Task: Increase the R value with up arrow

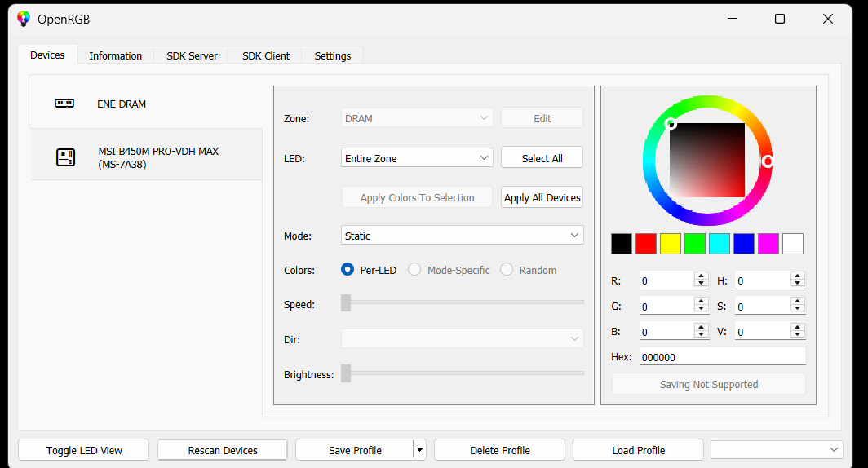Action: click(x=702, y=276)
